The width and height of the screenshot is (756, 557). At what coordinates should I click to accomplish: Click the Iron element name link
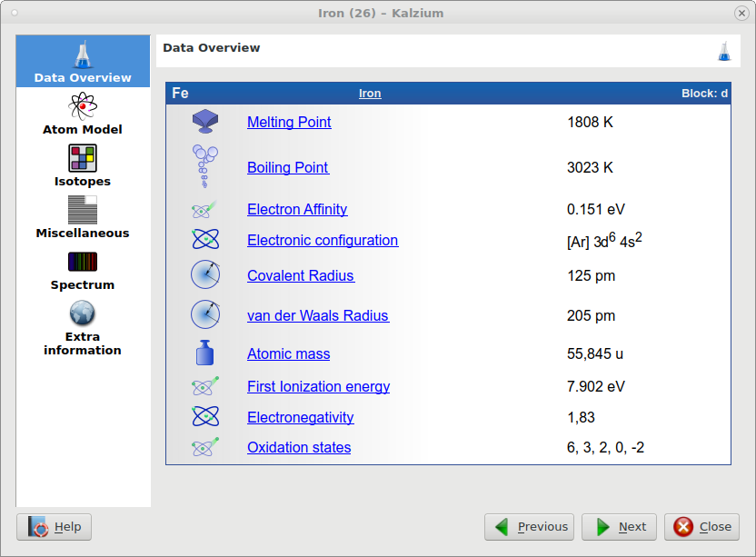370,93
